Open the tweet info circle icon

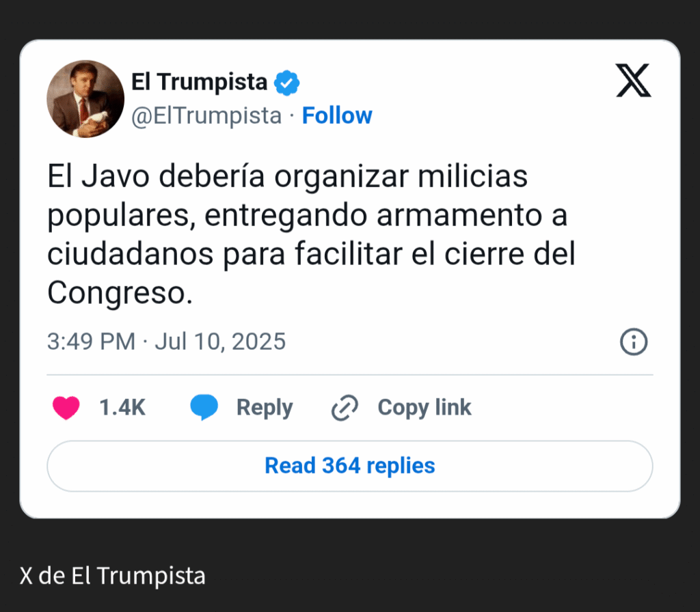coord(633,341)
